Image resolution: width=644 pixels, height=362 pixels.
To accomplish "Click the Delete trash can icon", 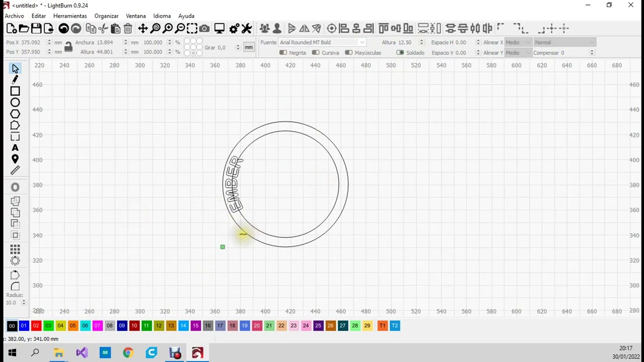I will tap(128, 29).
